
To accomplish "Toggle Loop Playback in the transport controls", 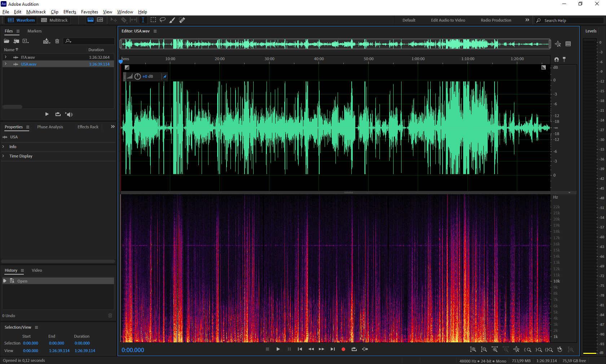I will click(x=354, y=349).
